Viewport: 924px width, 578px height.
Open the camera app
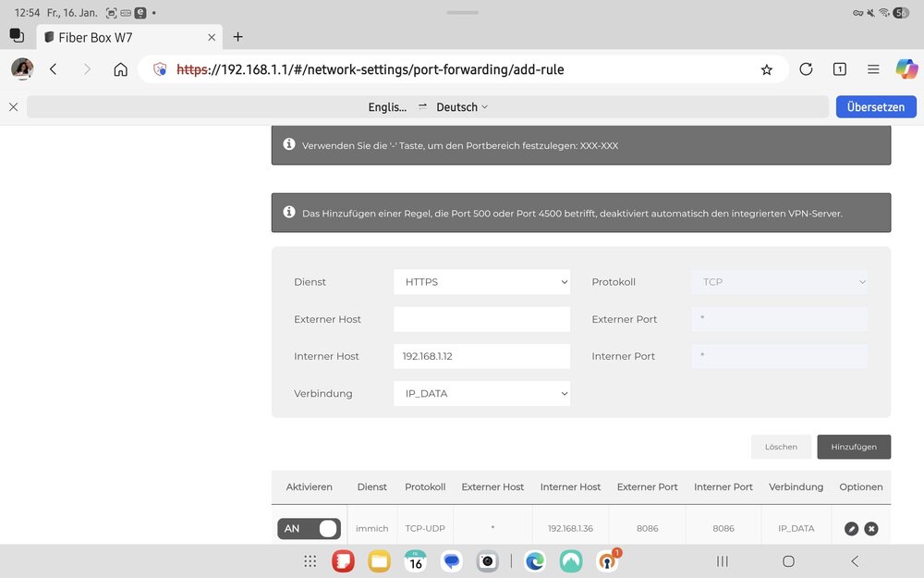pyautogui.click(x=487, y=561)
